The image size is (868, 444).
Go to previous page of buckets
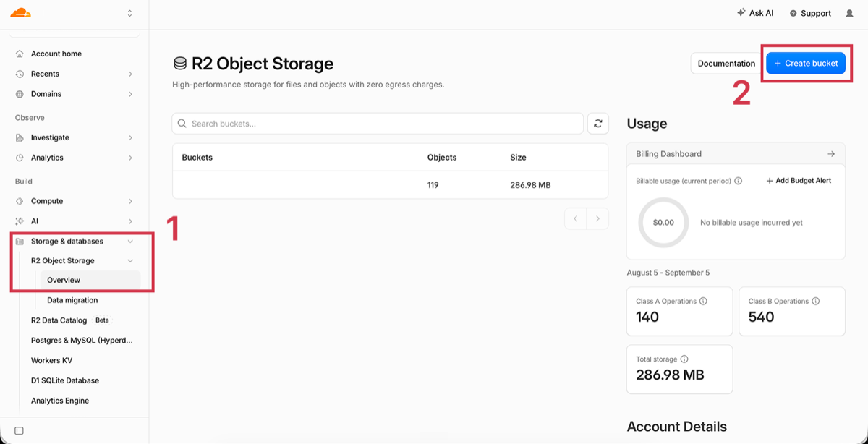coord(576,218)
